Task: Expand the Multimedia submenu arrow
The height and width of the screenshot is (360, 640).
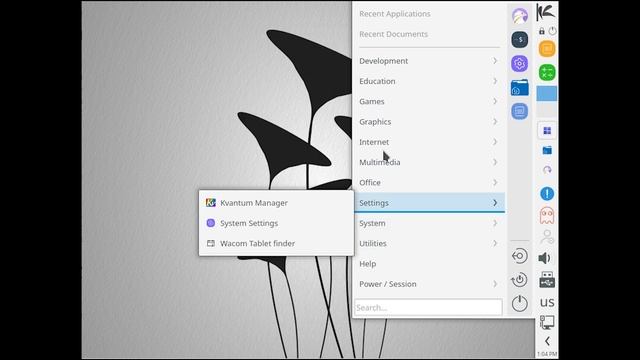Action: point(495,162)
